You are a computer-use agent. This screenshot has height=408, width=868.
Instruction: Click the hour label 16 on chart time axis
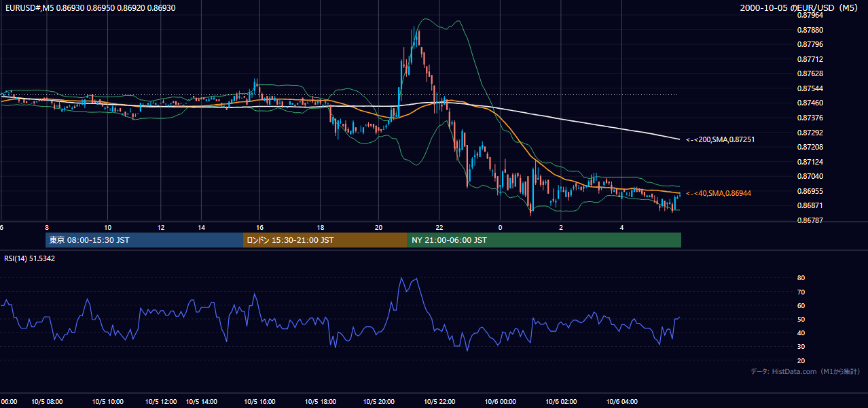(x=259, y=227)
